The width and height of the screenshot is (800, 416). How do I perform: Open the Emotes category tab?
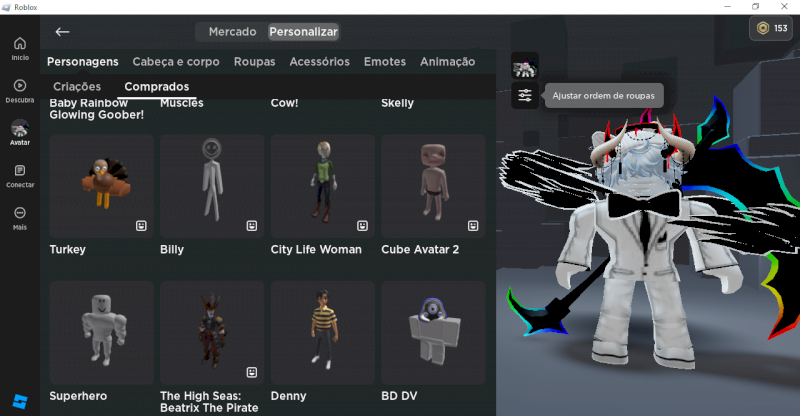click(x=385, y=62)
